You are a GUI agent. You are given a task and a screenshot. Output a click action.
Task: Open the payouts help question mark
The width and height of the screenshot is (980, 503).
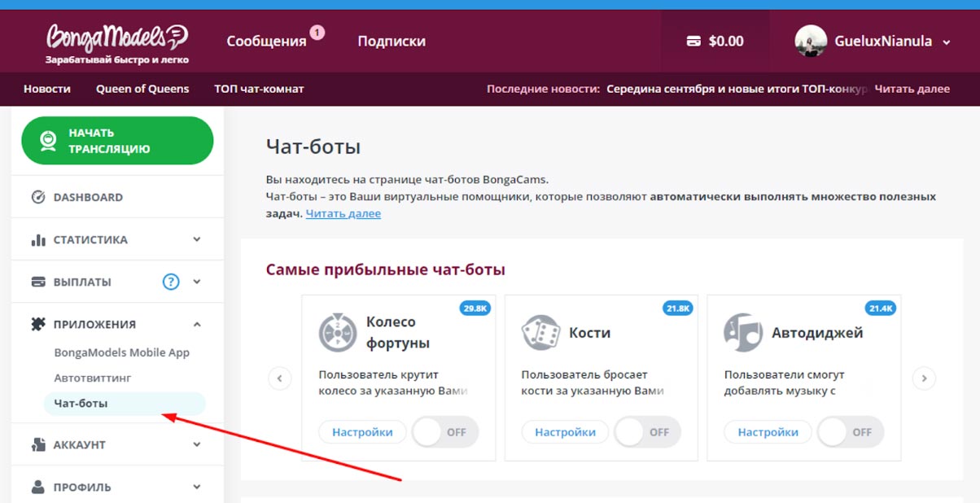(170, 282)
